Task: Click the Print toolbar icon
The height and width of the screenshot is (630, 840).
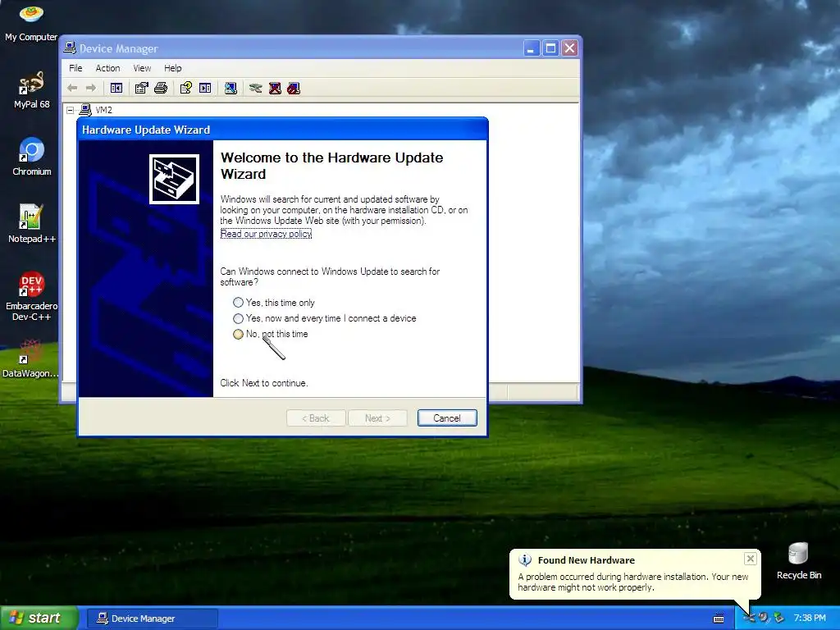Action: tap(161, 88)
